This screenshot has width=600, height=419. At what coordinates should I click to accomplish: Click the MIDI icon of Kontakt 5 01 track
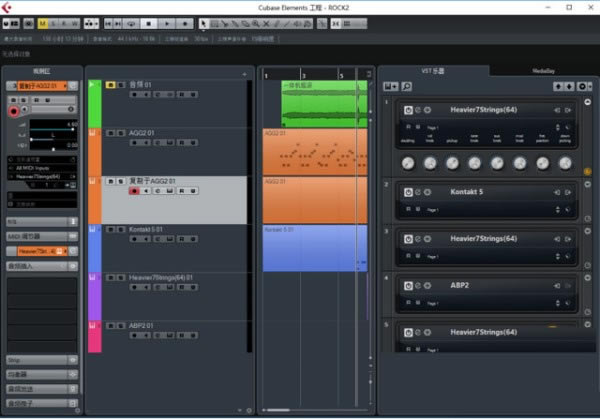94,229
